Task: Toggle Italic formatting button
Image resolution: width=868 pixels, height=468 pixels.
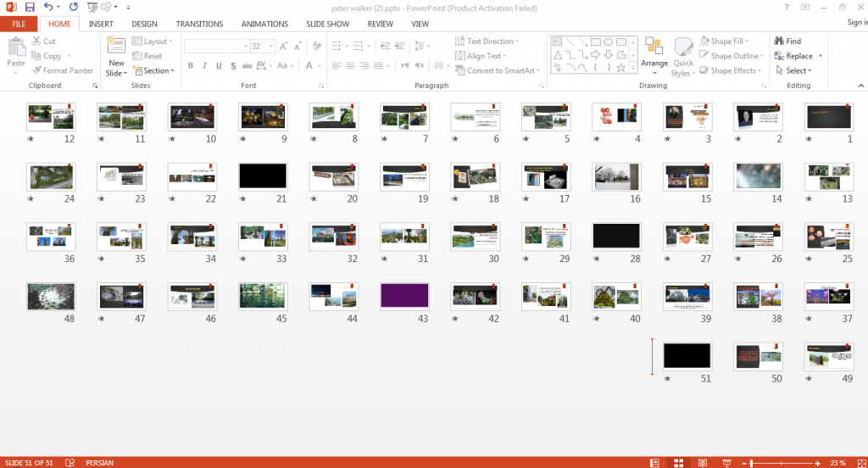Action: pyautogui.click(x=204, y=65)
